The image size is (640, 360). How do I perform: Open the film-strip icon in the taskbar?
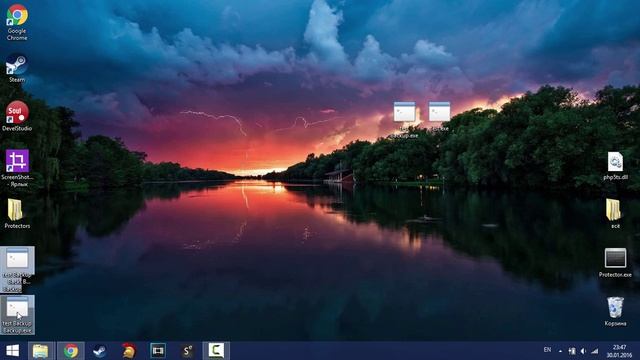(158, 351)
